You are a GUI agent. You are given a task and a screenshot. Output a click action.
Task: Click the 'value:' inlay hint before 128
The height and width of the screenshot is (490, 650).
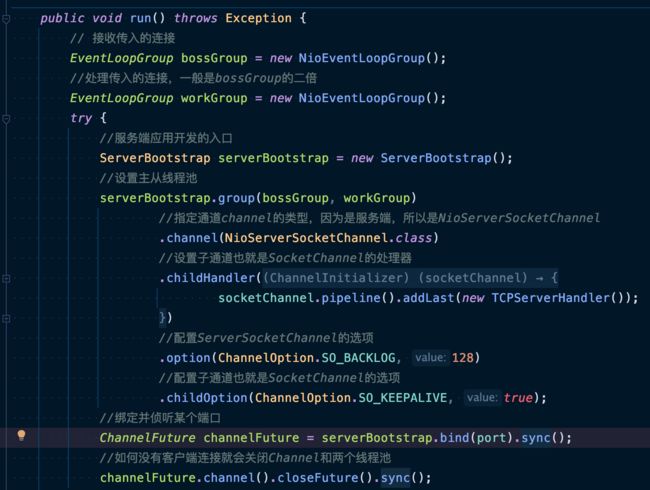pyautogui.click(x=430, y=358)
